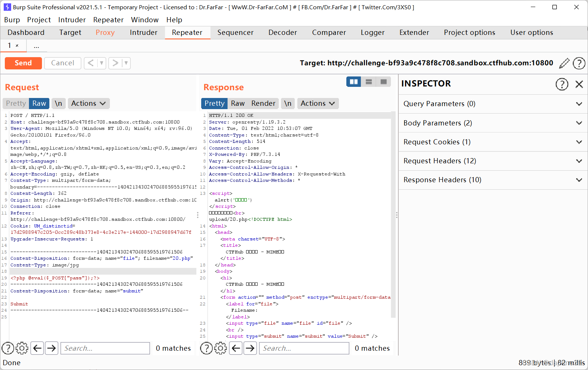Jump to next request search match
Image resolution: width=588 pixels, height=370 pixels.
(52, 348)
